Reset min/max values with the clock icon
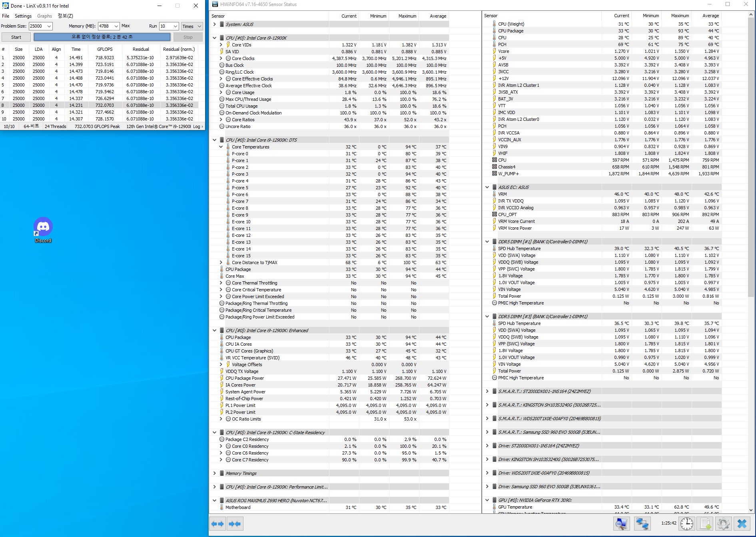The height and width of the screenshot is (537, 756). tap(686, 523)
